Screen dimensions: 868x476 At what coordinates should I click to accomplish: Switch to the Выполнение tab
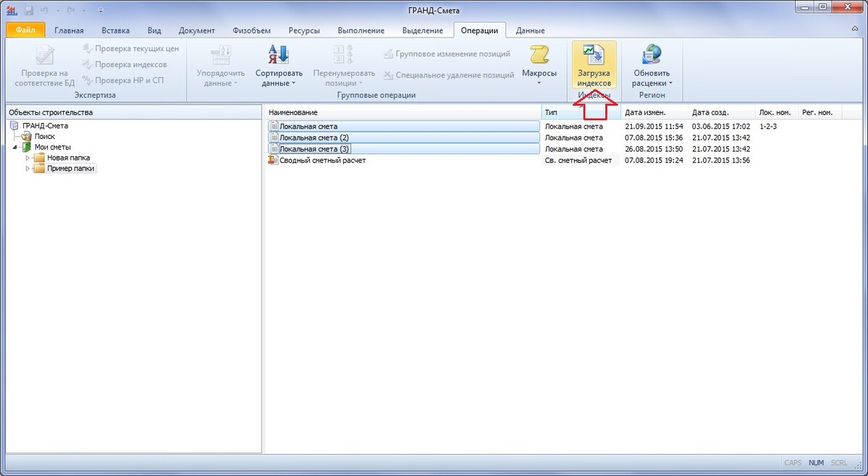point(361,31)
